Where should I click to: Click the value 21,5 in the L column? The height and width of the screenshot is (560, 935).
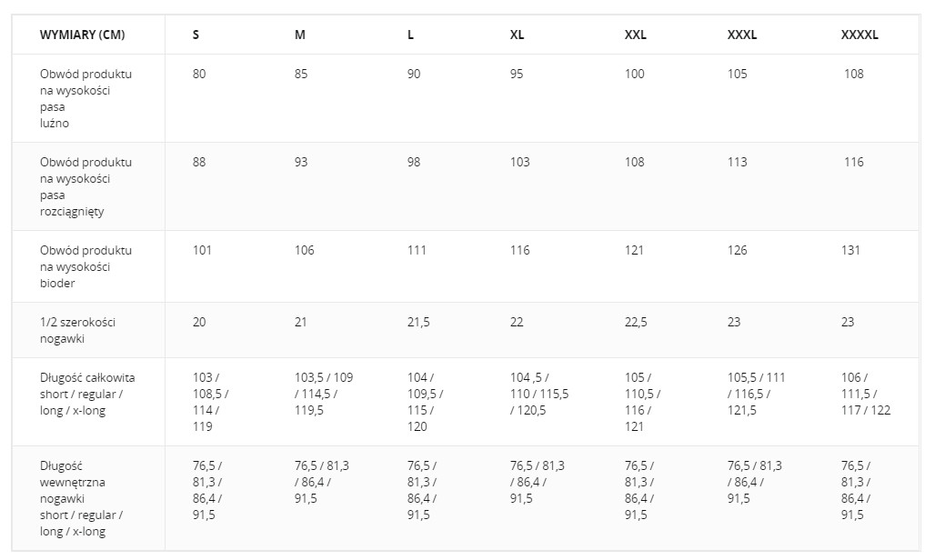(x=419, y=323)
